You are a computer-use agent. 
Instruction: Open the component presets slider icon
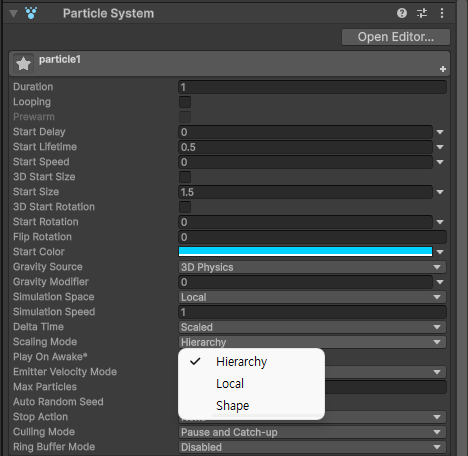[x=422, y=13]
